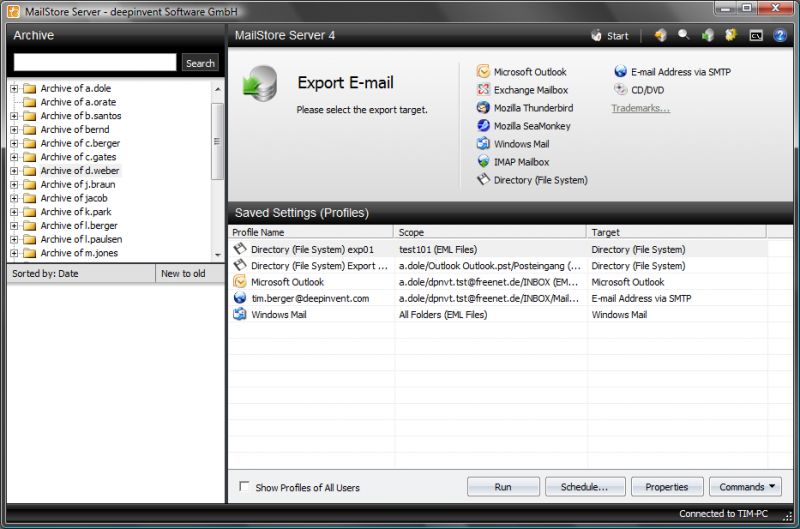800x529 pixels.
Task: Click icon of Directory (File System) exp01 profile
Action: (239, 249)
